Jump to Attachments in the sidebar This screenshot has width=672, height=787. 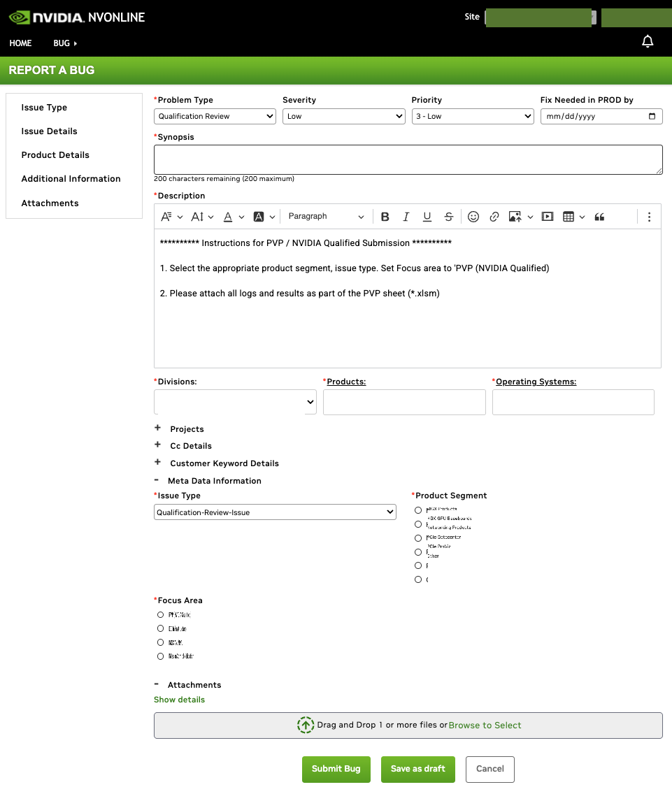(x=50, y=203)
